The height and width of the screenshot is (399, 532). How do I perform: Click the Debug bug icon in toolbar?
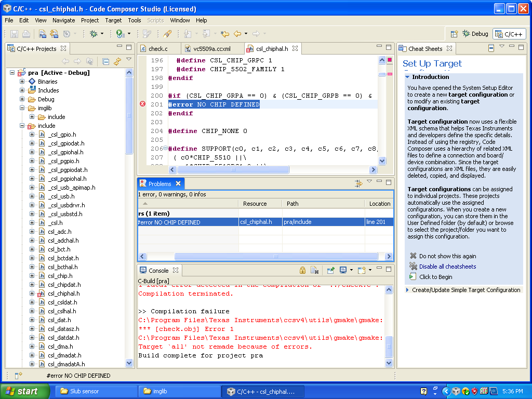pyautogui.click(x=94, y=34)
